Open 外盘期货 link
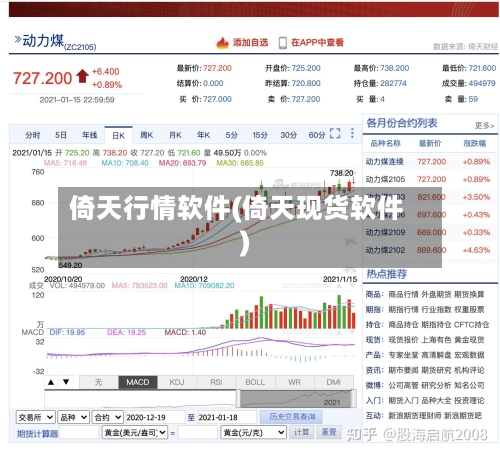The height and width of the screenshot is (455, 500). (436, 295)
